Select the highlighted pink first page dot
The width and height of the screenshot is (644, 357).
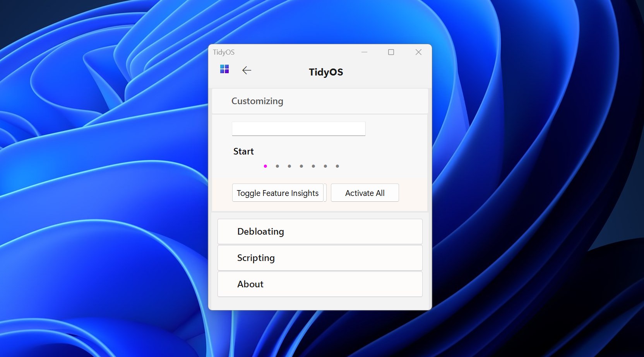pos(265,166)
